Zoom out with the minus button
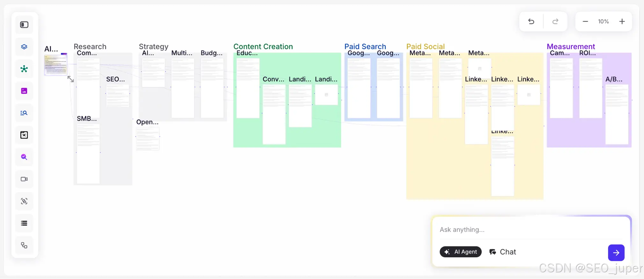The height and width of the screenshot is (279, 644). click(585, 21)
